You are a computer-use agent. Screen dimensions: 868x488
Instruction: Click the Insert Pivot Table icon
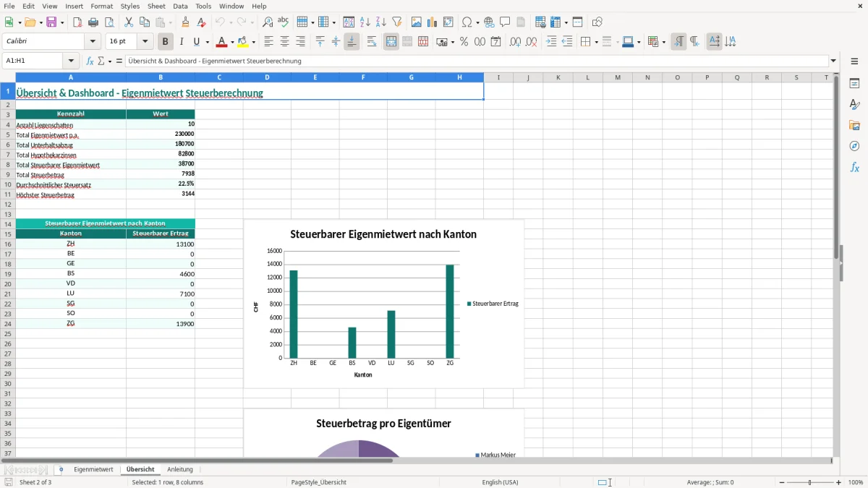tap(448, 22)
